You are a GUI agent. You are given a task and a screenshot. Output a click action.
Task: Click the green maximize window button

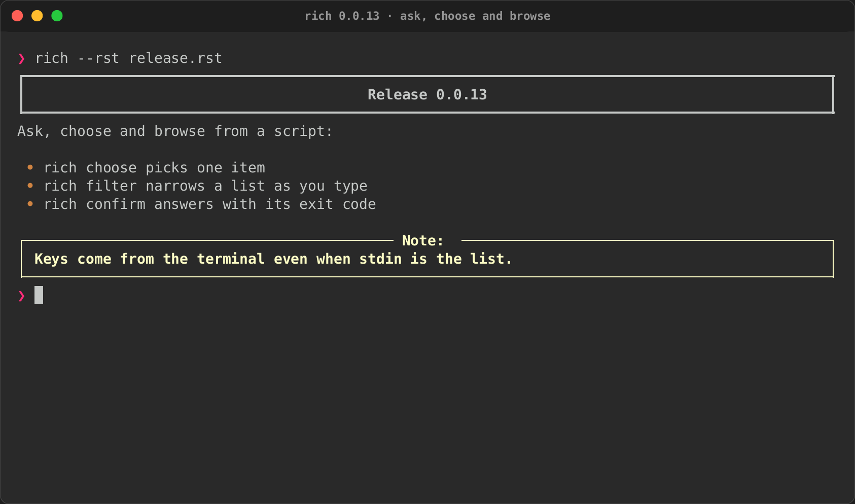(57, 16)
